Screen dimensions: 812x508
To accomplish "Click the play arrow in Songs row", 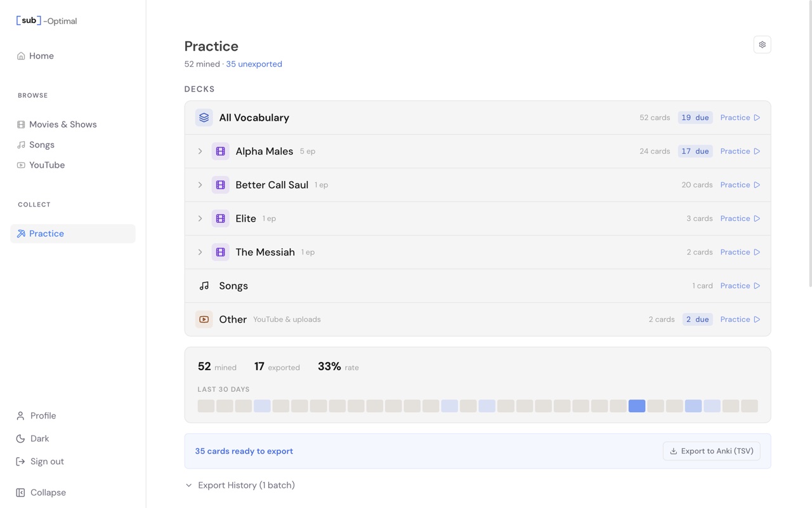I will 757,286.
